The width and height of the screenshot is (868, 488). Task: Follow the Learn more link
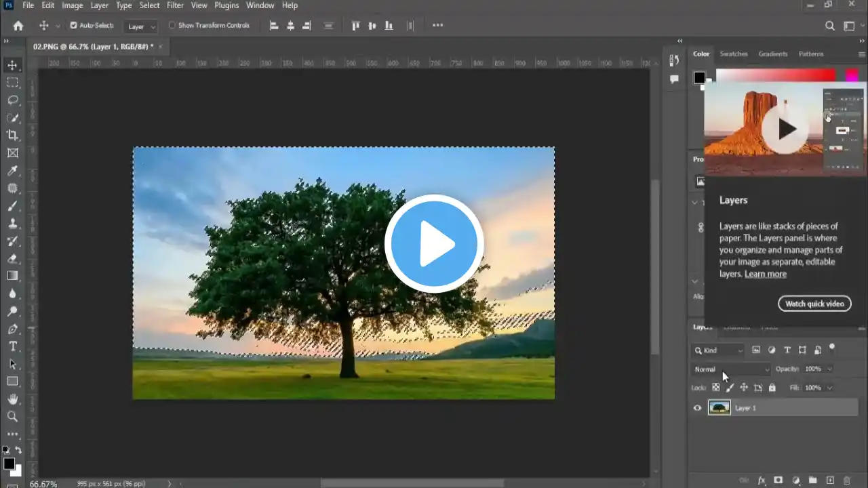(x=766, y=274)
